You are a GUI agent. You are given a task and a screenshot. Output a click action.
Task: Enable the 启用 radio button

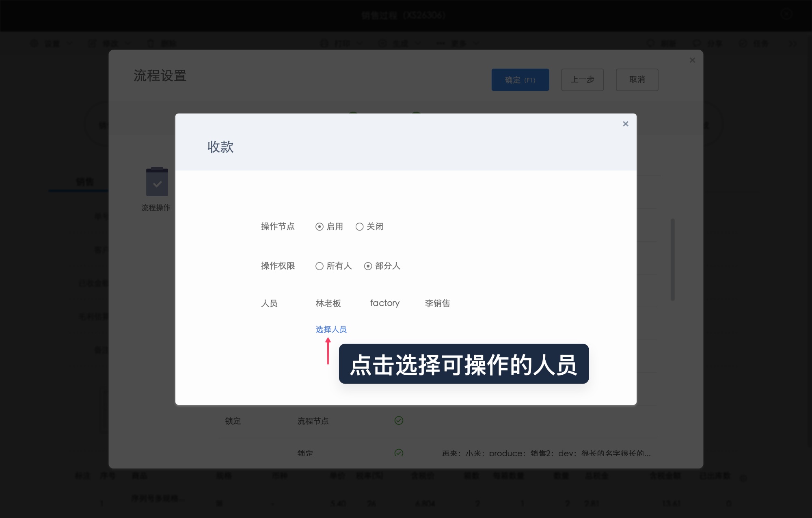(x=319, y=227)
